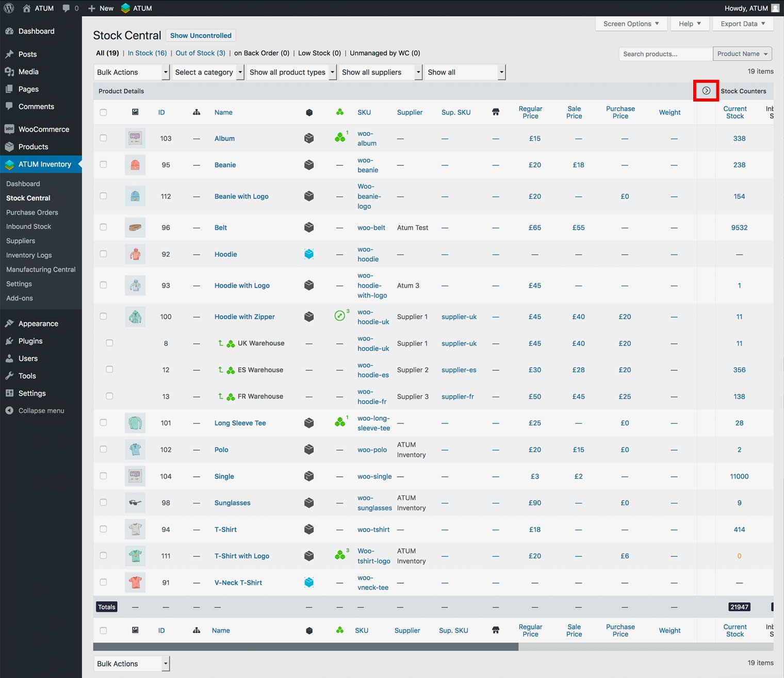Image resolution: width=784 pixels, height=678 pixels.
Task: Click the hierarchy column header icon
Action: pyautogui.click(x=197, y=112)
